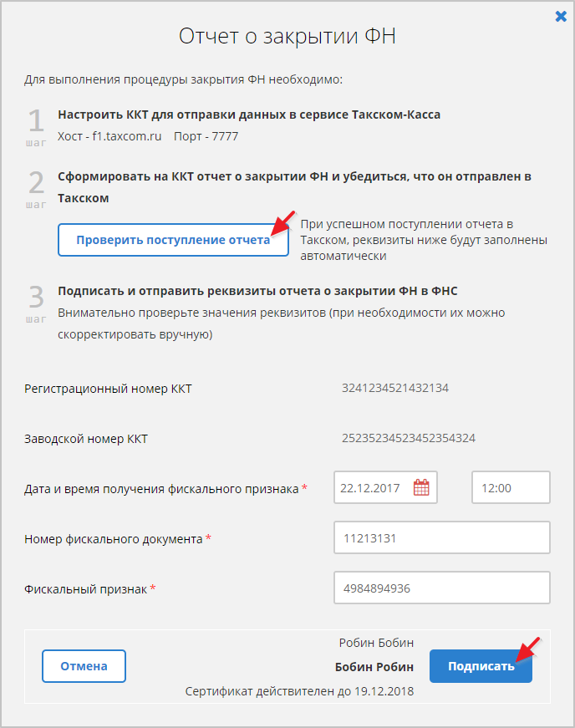The width and height of the screenshot is (575, 728).
Task: Click the factory number value 25235234523452354324
Action: (409, 438)
